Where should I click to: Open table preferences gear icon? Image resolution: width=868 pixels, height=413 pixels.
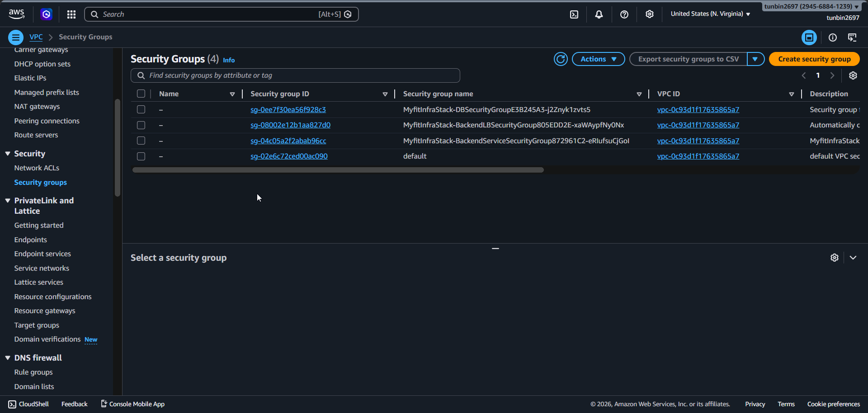click(853, 75)
